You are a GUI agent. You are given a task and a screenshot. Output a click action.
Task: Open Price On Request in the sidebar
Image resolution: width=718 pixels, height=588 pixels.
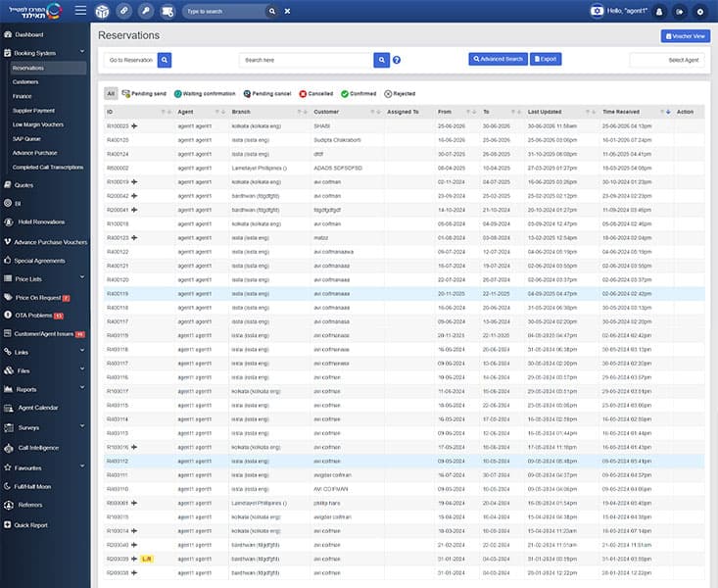37,298
